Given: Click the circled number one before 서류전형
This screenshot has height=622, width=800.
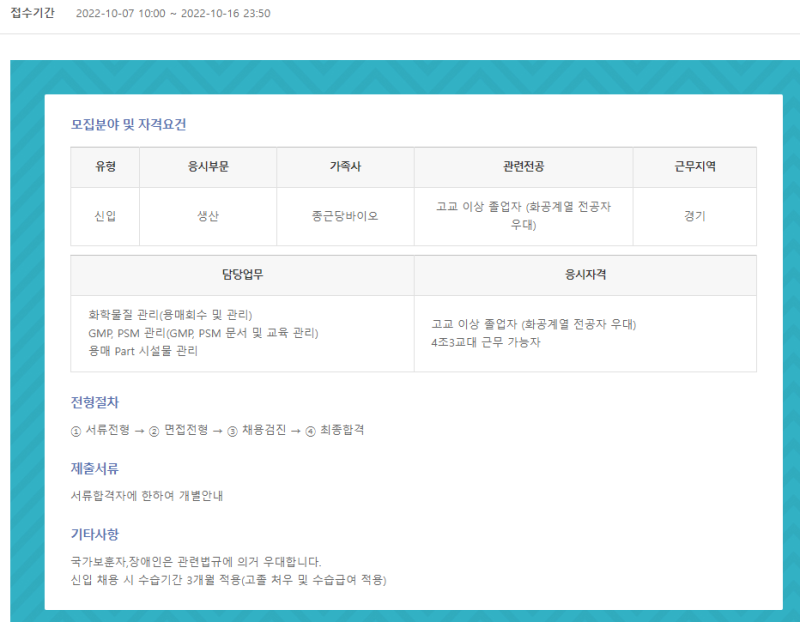Looking at the screenshot, I should click(x=76, y=430).
